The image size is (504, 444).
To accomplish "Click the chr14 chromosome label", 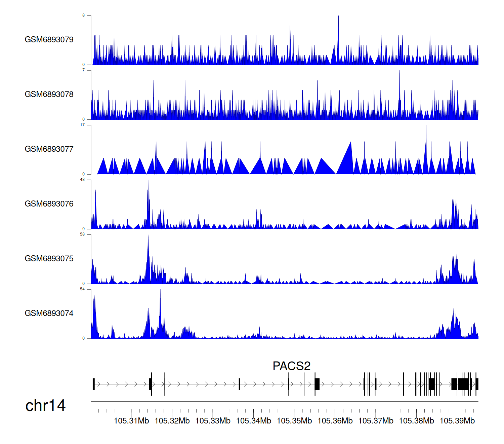I will [45, 406].
